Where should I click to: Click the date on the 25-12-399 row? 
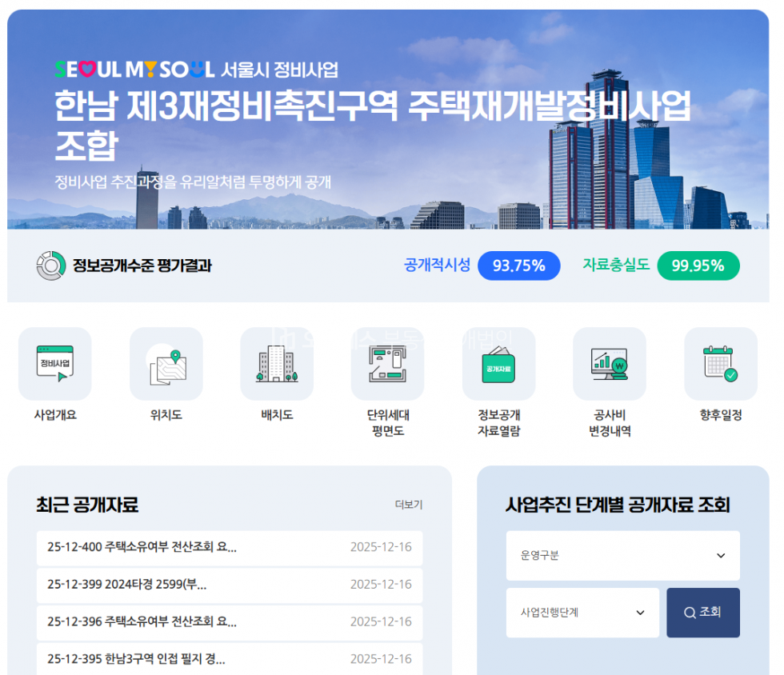pyautogui.click(x=381, y=585)
